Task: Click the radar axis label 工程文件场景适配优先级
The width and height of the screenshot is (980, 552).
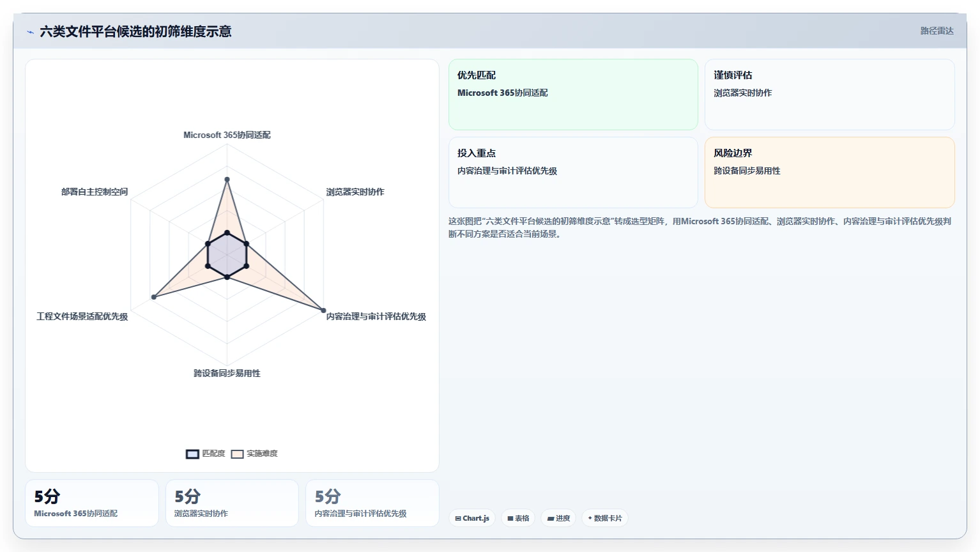Action: pos(82,316)
